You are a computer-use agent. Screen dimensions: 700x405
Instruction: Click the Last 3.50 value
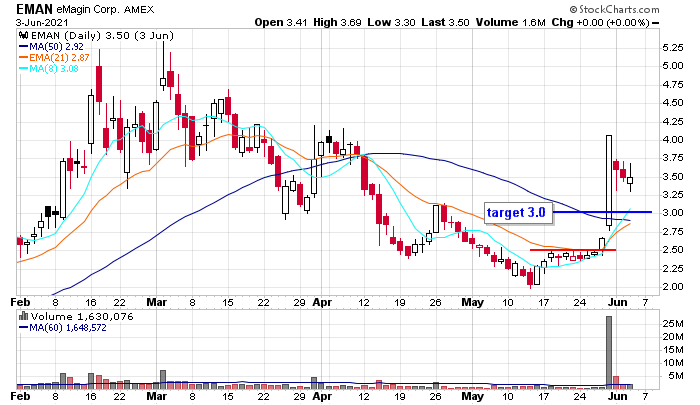tap(445, 22)
